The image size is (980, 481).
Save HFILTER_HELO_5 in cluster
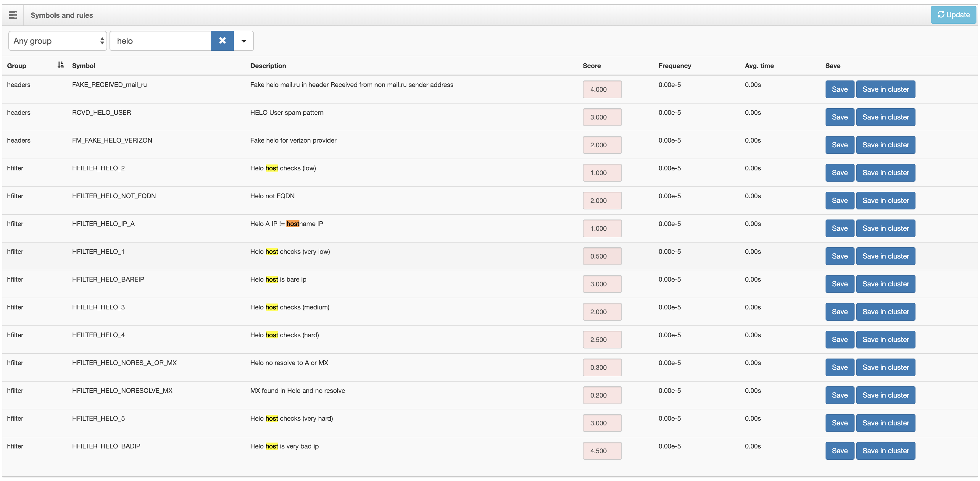coord(885,423)
